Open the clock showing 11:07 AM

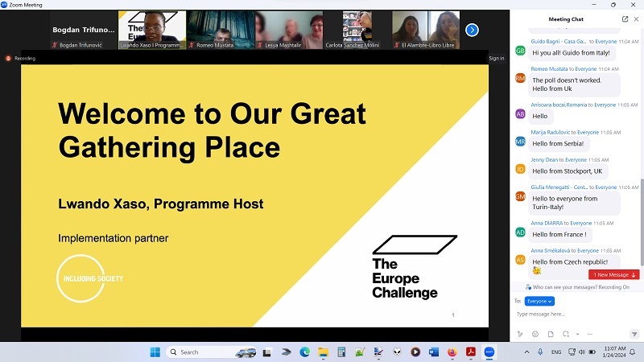coord(614,352)
